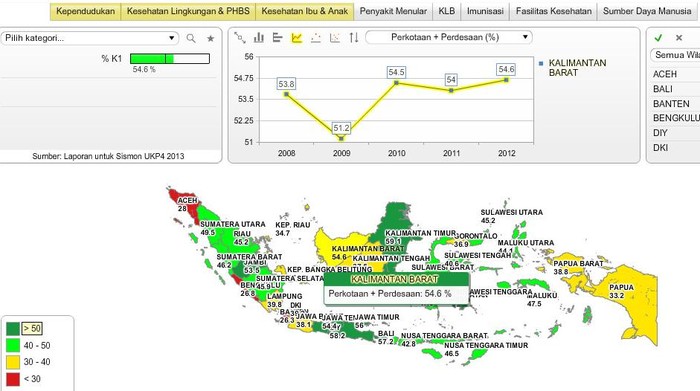Click the NUSA TENGGARA BARAT label on the map
The height and width of the screenshot is (391, 700).
coord(444,336)
